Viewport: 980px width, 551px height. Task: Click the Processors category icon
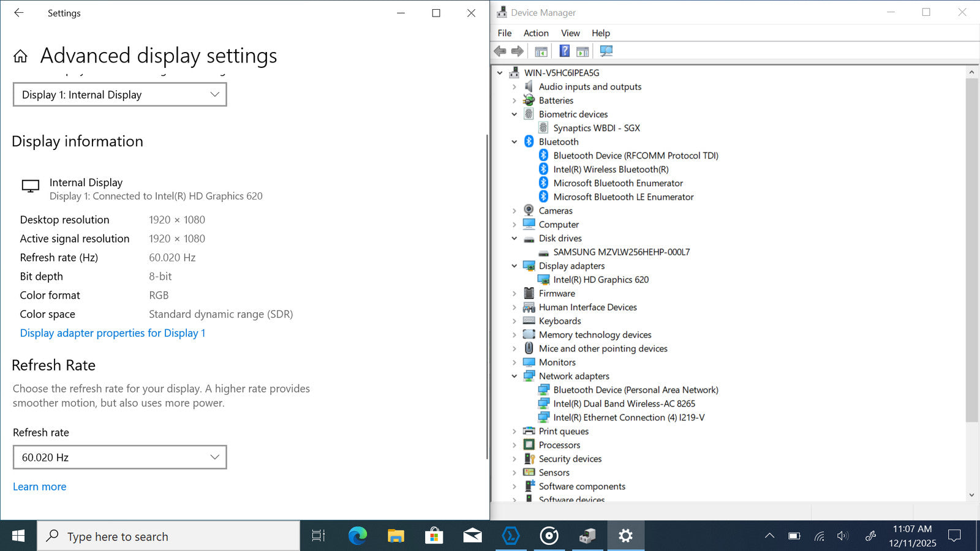click(529, 445)
